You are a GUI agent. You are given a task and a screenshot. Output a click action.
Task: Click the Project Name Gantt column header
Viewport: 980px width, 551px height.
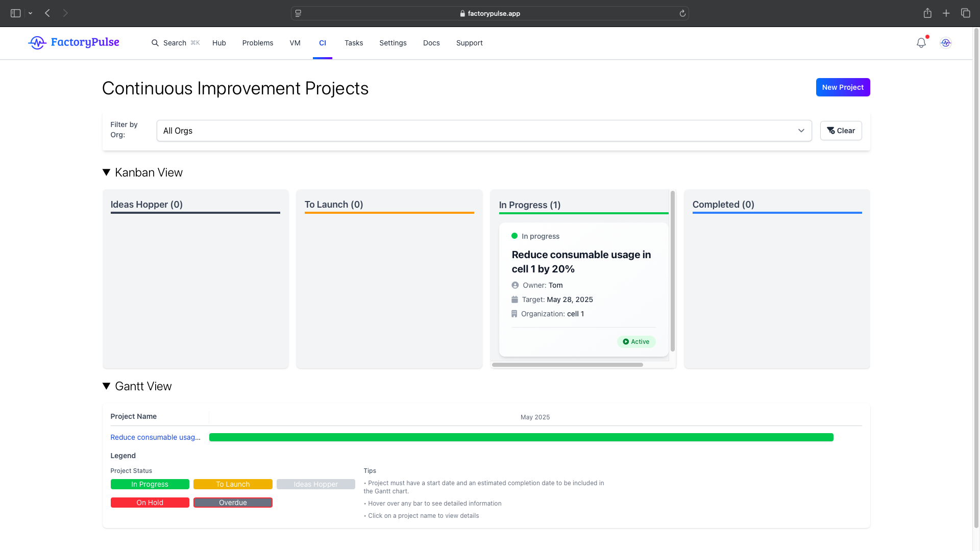(x=133, y=416)
